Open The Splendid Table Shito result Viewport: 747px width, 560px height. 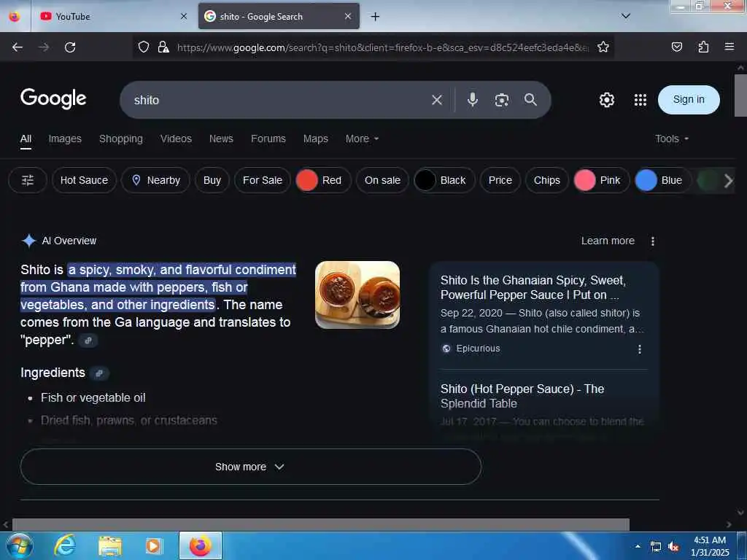point(522,396)
